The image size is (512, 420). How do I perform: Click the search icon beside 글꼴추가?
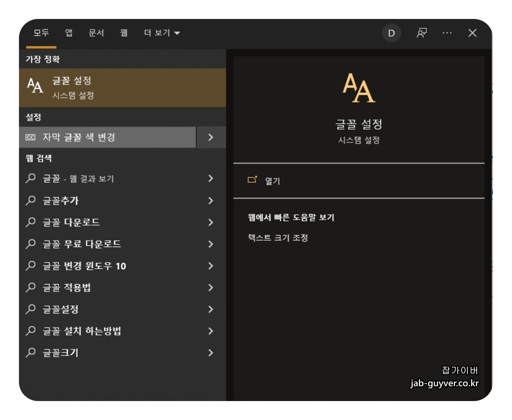click(x=31, y=200)
